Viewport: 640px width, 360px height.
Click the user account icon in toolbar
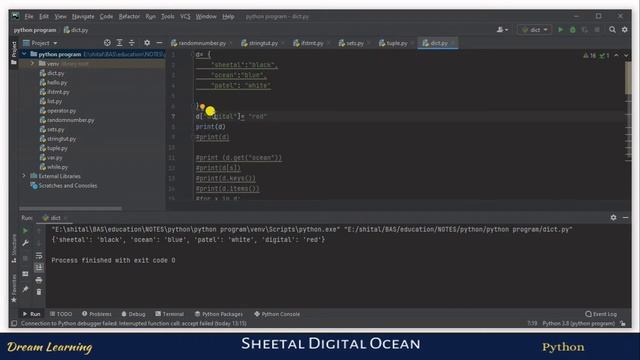coord(502,30)
